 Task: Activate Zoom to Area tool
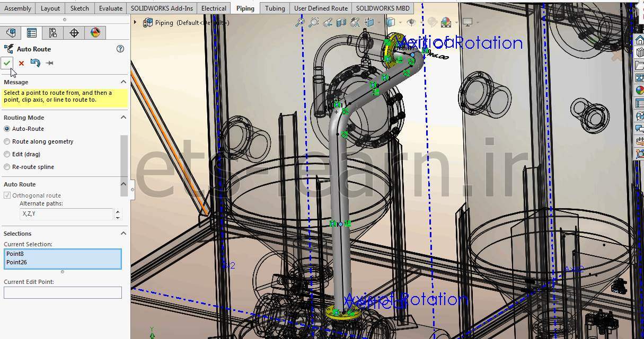(x=314, y=22)
